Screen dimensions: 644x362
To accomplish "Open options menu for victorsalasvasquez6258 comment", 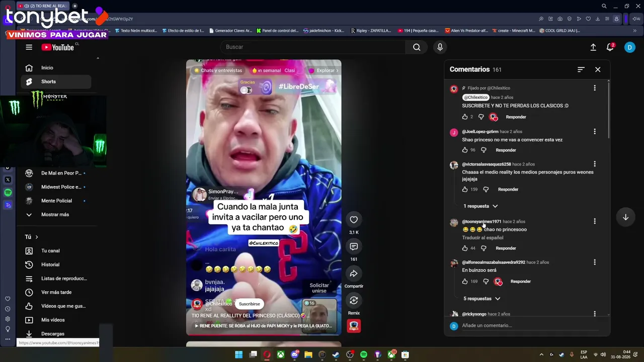I will [x=595, y=164].
